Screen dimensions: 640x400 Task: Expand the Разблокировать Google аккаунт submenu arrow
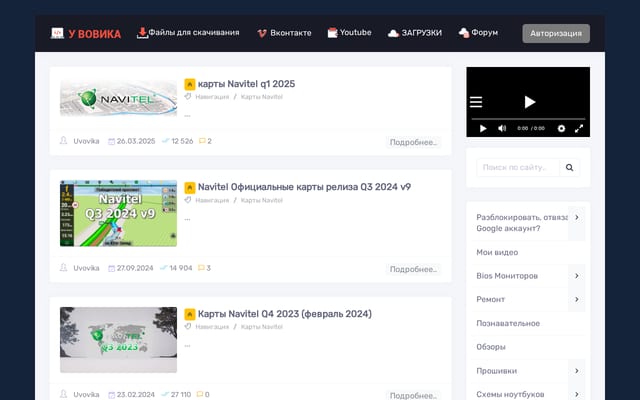pos(577,218)
